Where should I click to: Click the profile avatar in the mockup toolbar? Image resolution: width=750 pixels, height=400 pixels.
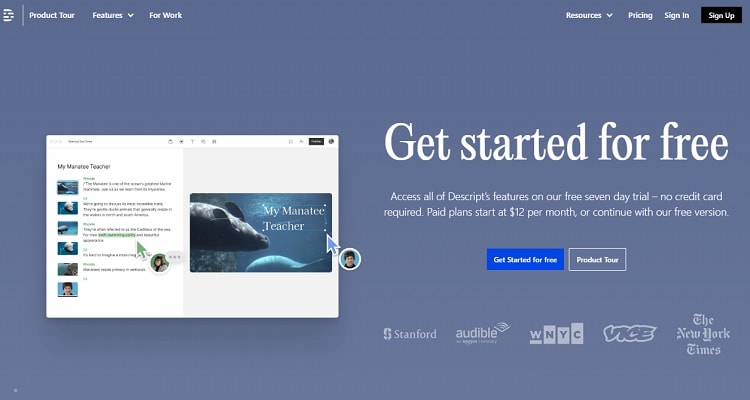(331, 142)
